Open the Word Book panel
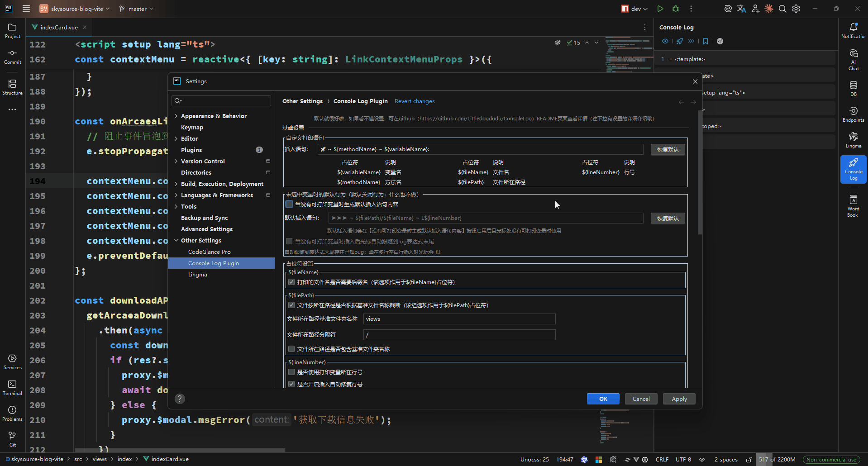The image size is (868, 466). (x=853, y=205)
